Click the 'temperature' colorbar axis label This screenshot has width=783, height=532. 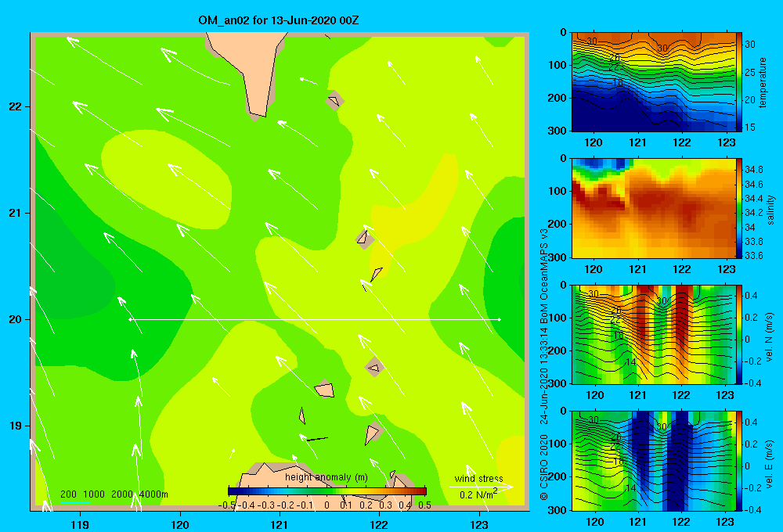[x=763, y=82]
